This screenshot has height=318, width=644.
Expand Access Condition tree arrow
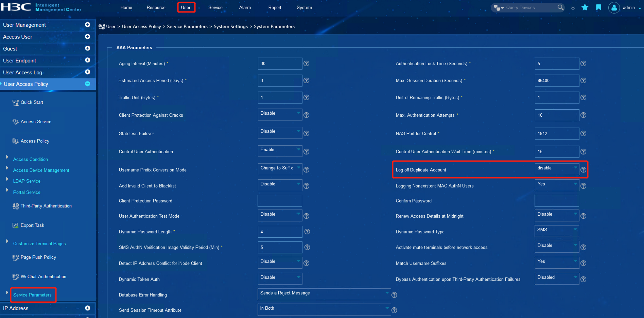pos(7,157)
